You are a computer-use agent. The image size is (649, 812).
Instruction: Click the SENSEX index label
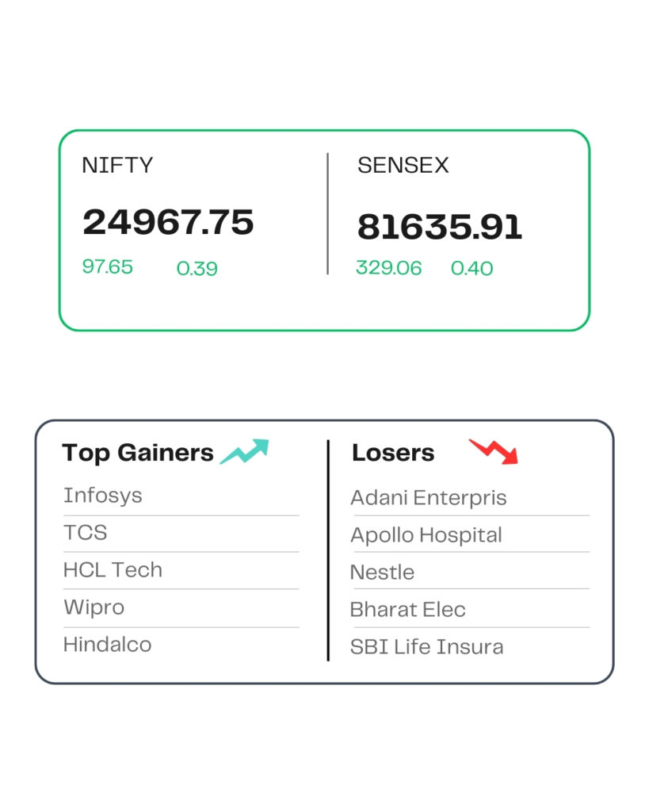[403, 165]
